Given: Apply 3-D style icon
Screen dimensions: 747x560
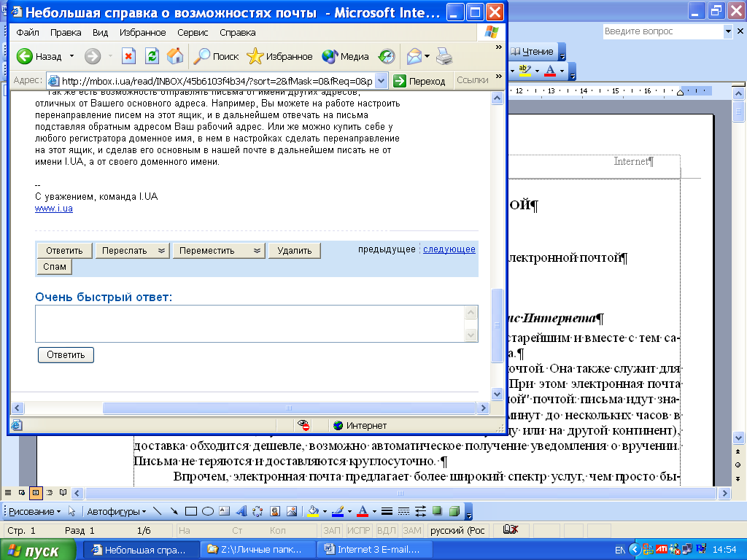Looking at the screenshot, I should [x=454, y=511].
